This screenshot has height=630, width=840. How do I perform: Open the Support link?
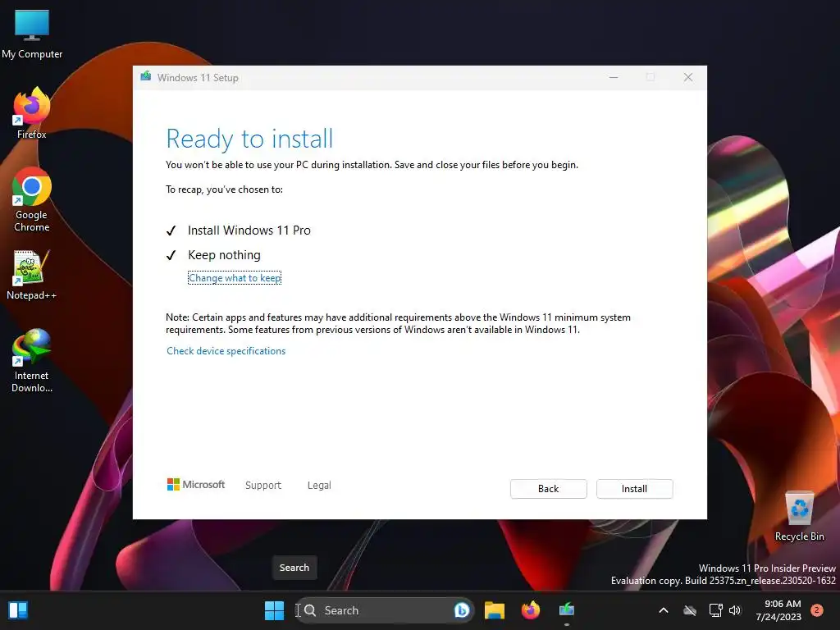tap(263, 486)
